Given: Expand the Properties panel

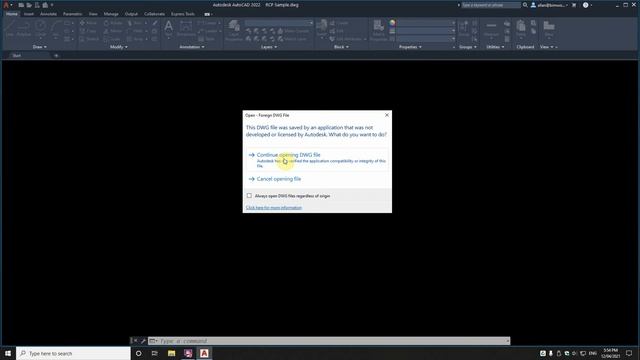Looking at the screenshot, I should [410, 47].
